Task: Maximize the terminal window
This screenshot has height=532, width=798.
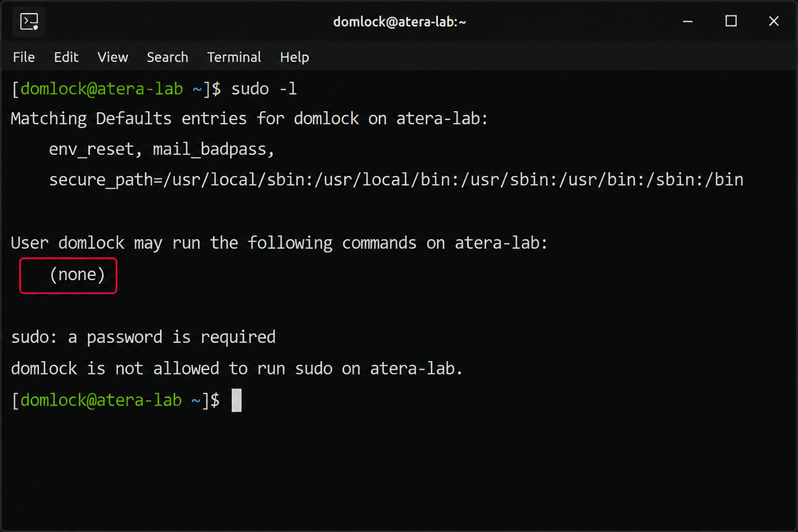Action: [x=731, y=21]
